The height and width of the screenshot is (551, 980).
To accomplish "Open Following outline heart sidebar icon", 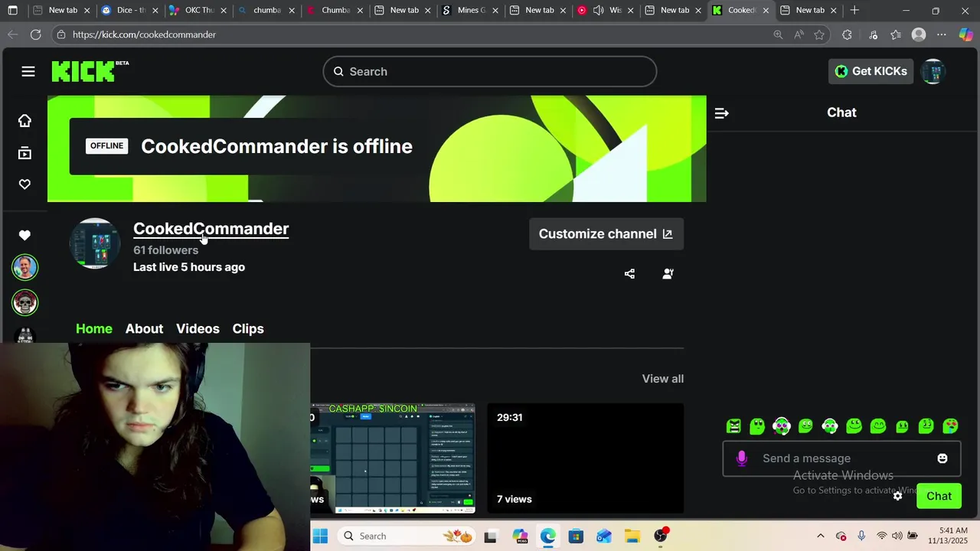I will [24, 184].
